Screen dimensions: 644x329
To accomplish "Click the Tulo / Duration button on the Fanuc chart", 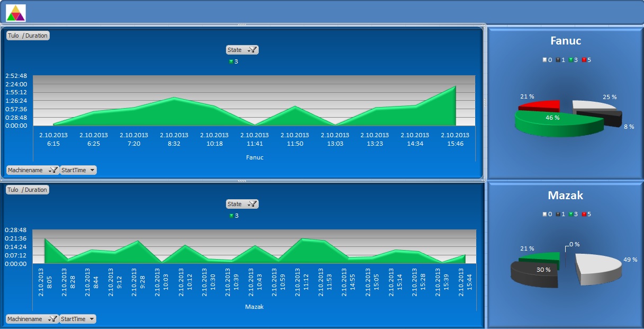I will pos(28,36).
